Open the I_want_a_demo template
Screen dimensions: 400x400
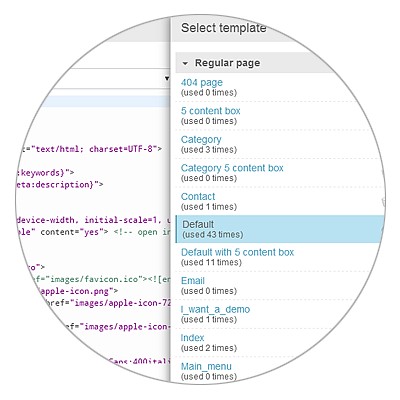(x=215, y=309)
